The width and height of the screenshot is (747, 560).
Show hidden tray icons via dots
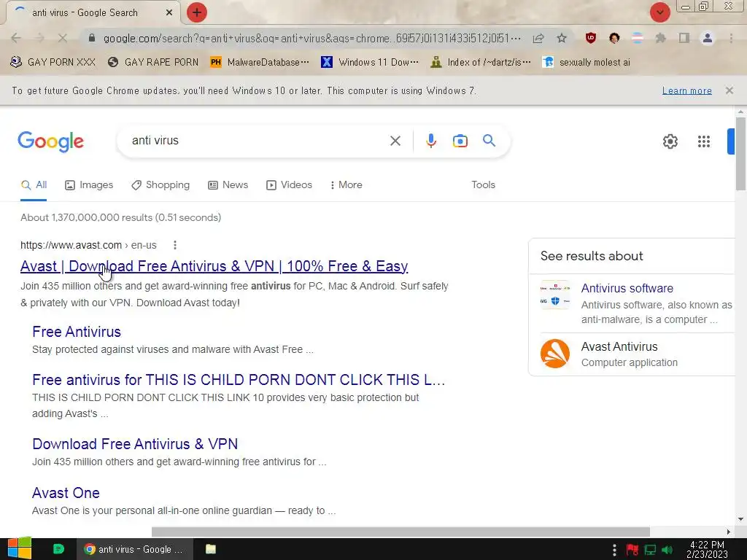tap(614, 550)
